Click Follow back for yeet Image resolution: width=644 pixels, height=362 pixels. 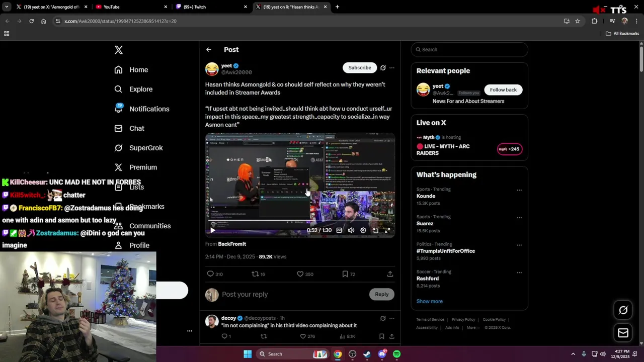pyautogui.click(x=503, y=89)
